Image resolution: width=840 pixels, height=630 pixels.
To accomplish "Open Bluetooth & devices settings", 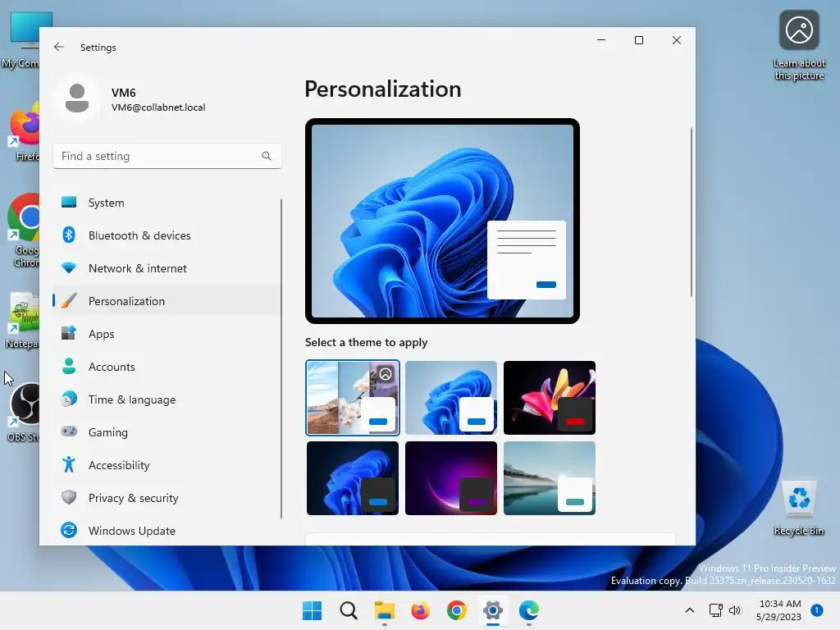I will tap(167, 235).
